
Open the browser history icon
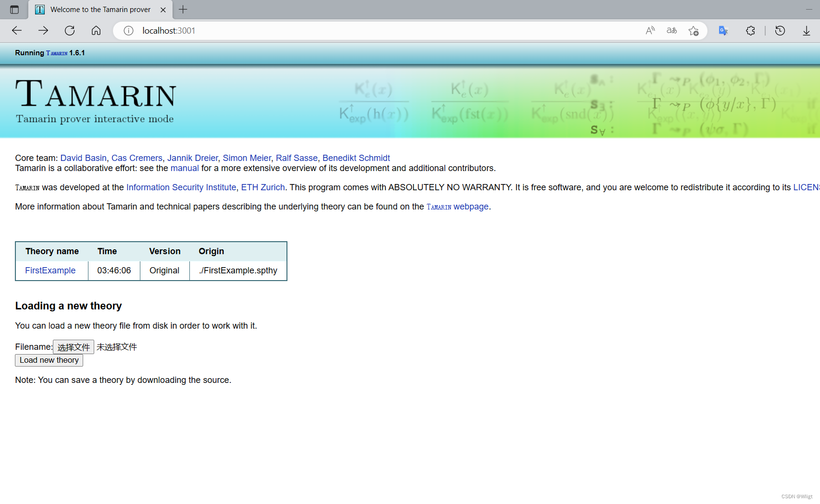[x=780, y=31]
